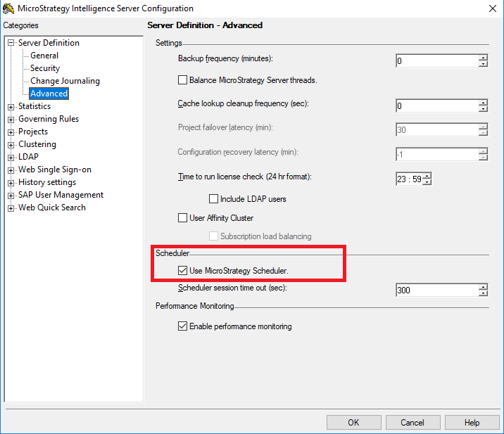Click Cache lookup cleanup frequency field
This screenshot has height=434, width=504.
click(x=437, y=106)
